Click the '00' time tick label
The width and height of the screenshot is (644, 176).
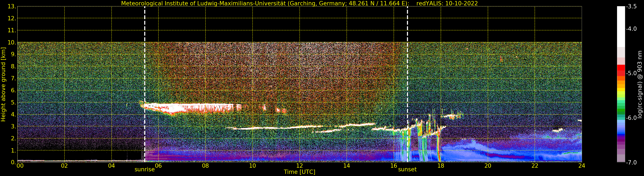click(x=20, y=166)
